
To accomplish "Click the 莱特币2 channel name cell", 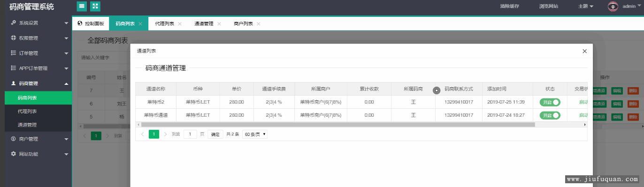I will 156,102.
